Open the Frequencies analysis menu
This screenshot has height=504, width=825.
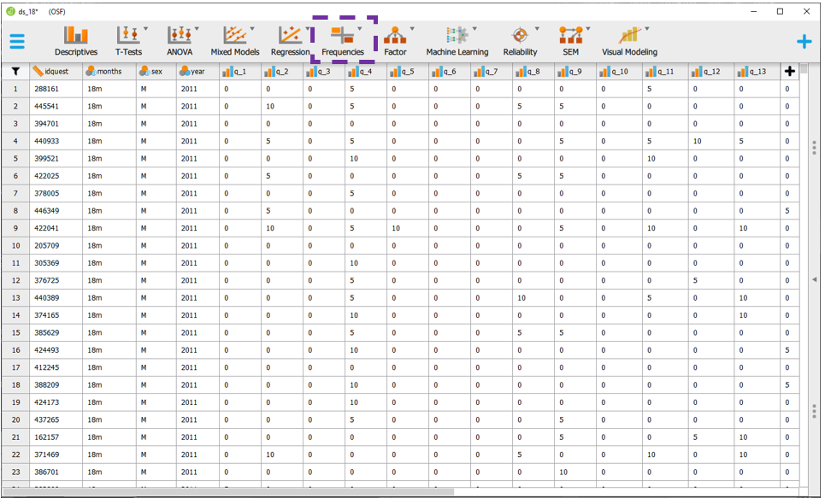pyautogui.click(x=343, y=40)
